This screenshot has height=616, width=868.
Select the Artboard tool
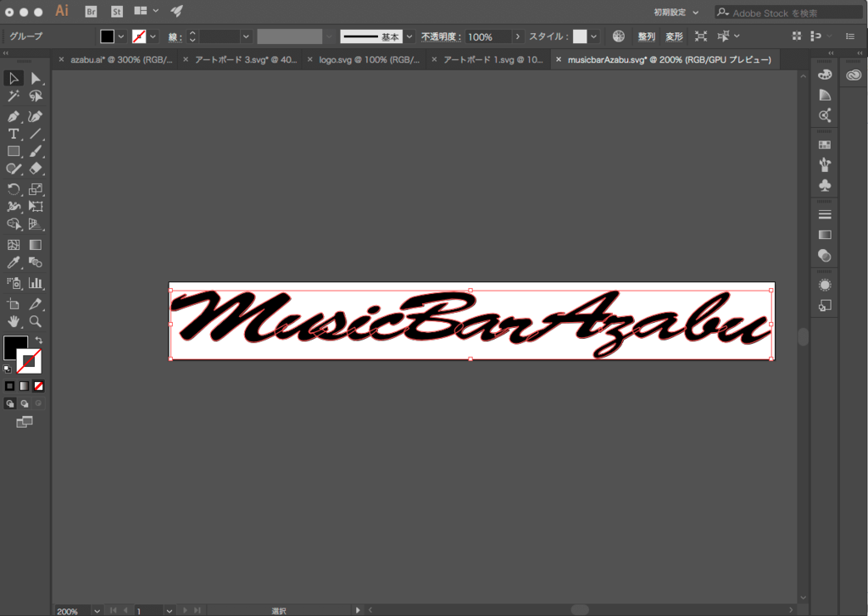click(14, 304)
